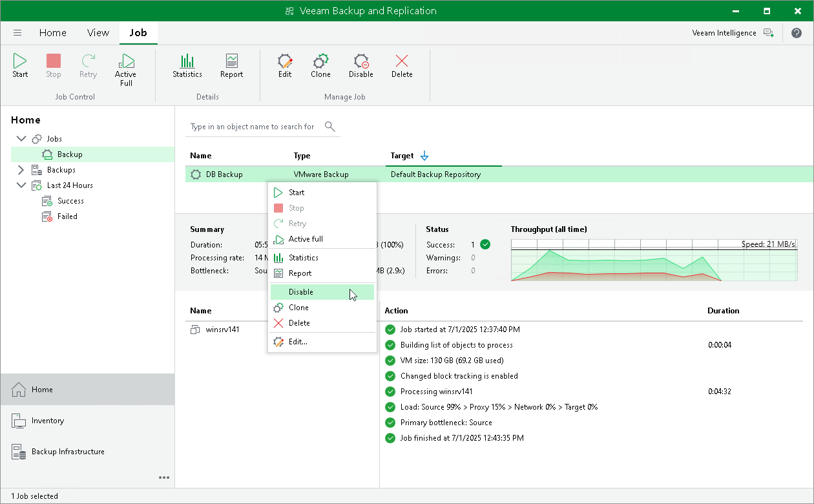This screenshot has width=814, height=504.
Task: Choose Clone in the context menu
Action: coord(322,308)
